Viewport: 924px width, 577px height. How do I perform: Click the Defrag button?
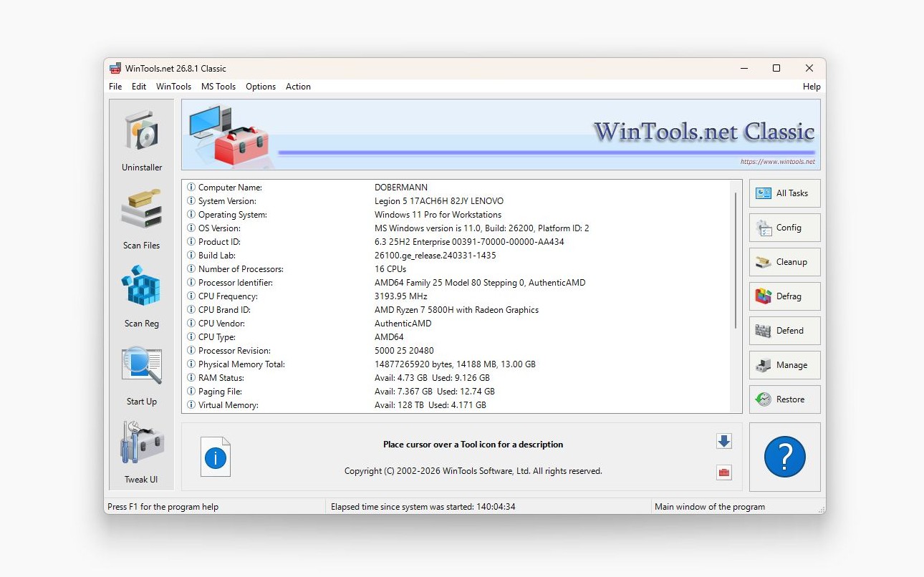[785, 296]
